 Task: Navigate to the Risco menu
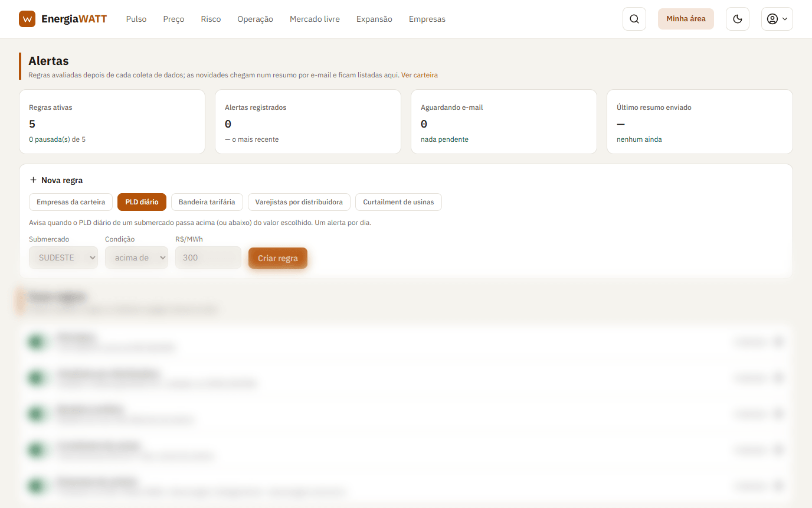(x=211, y=19)
